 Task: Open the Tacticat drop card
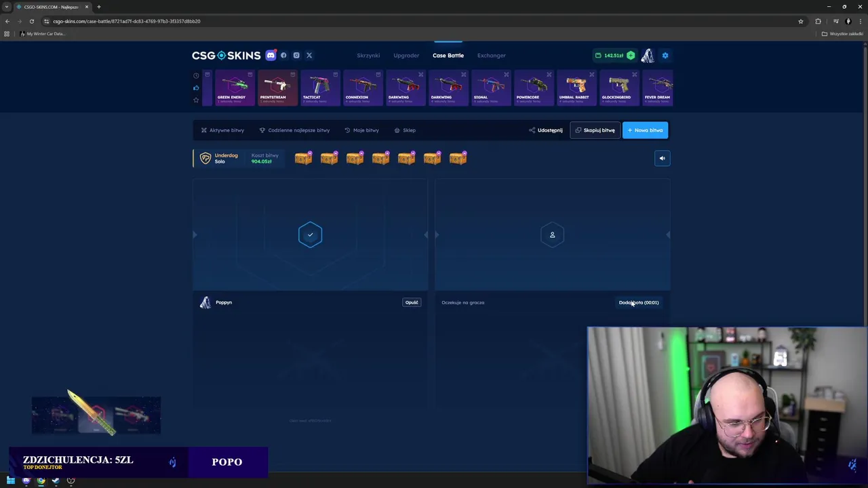click(x=319, y=88)
